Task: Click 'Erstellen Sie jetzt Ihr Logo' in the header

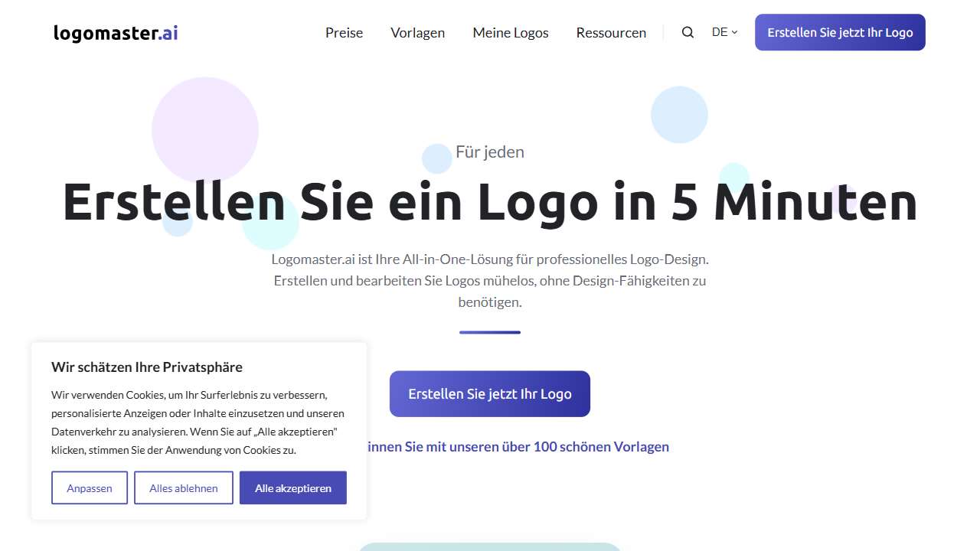Action: coord(839,32)
